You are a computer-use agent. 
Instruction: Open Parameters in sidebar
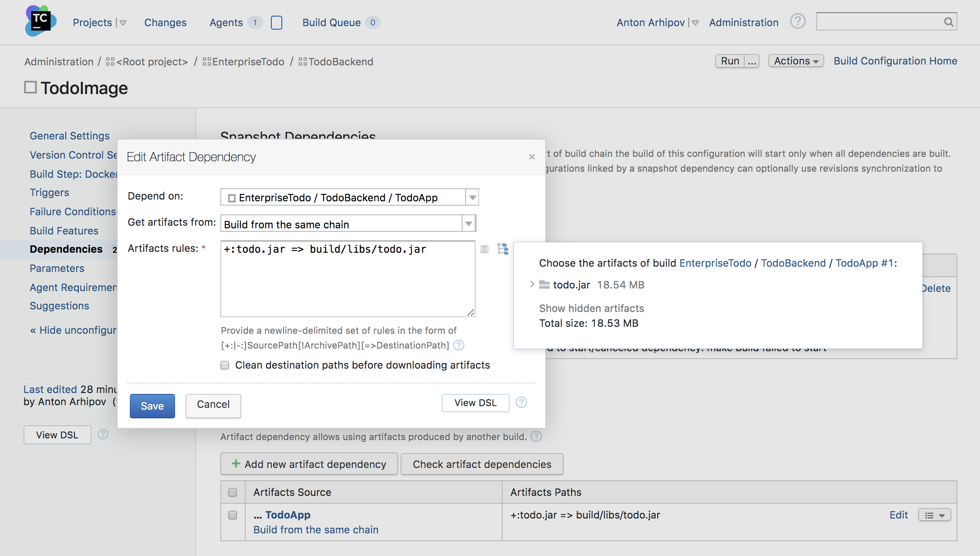point(57,268)
